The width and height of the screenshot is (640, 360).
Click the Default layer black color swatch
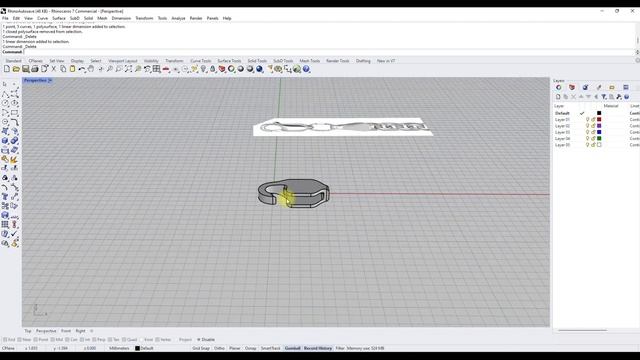click(x=599, y=113)
